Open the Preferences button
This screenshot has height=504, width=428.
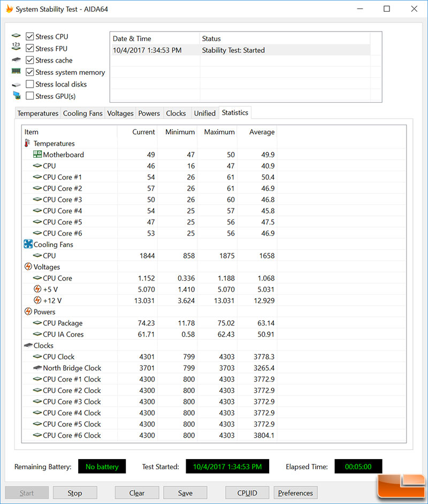pyautogui.click(x=295, y=493)
